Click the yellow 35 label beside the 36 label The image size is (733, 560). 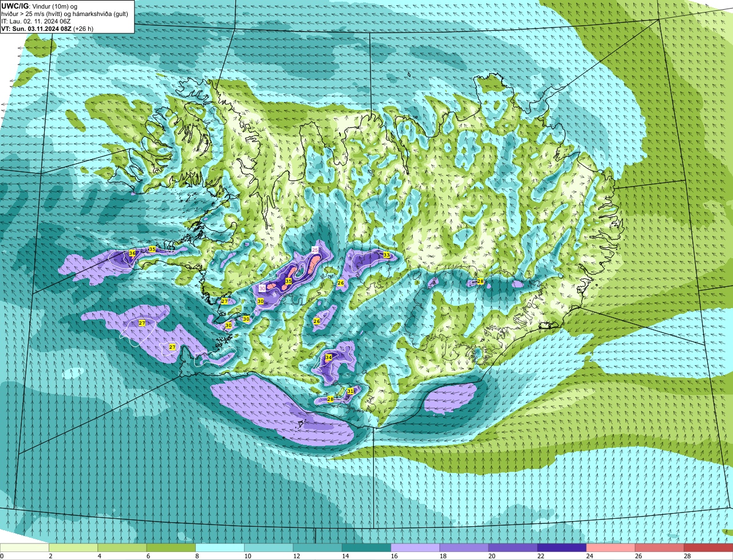[x=152, y=249]
